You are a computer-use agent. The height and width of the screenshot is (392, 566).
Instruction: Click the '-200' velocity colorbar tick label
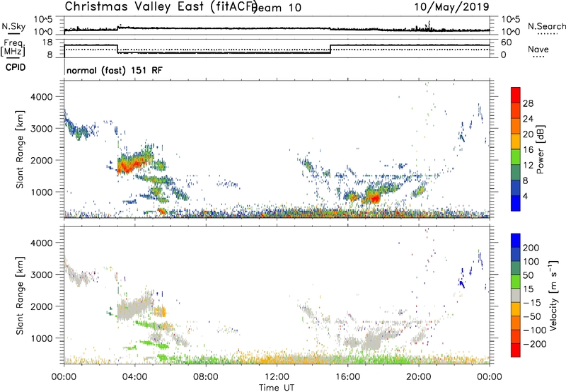point(535,344)
